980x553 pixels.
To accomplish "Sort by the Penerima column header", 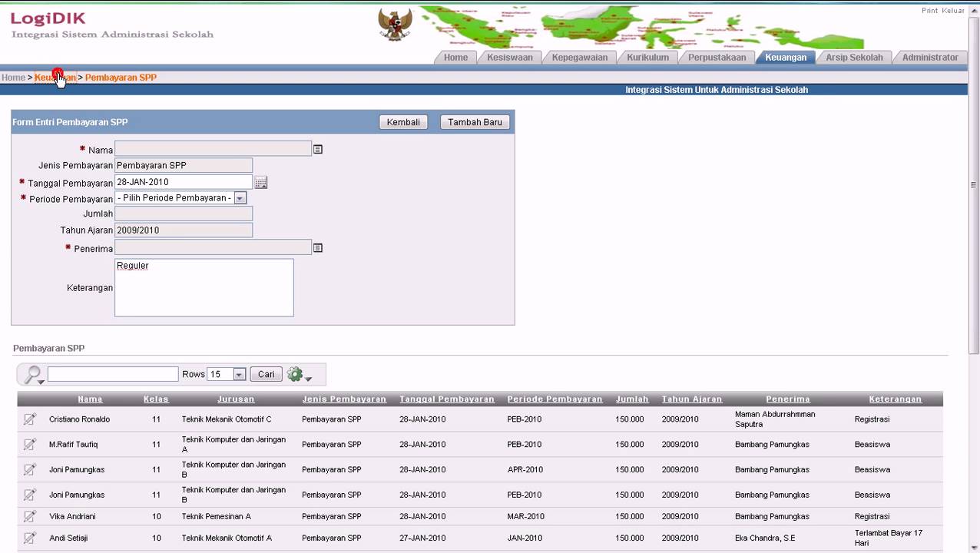I will click(788, 399).
